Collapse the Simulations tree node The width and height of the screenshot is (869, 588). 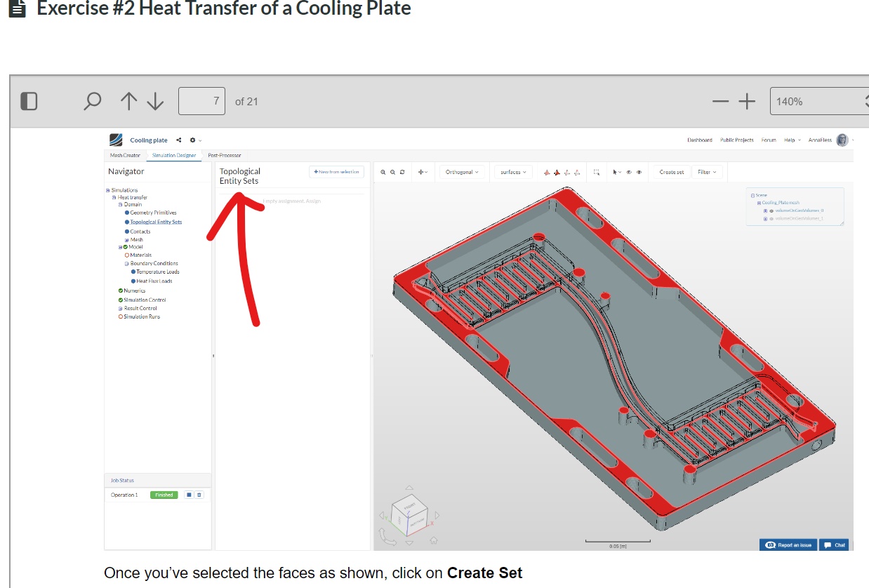107,190
